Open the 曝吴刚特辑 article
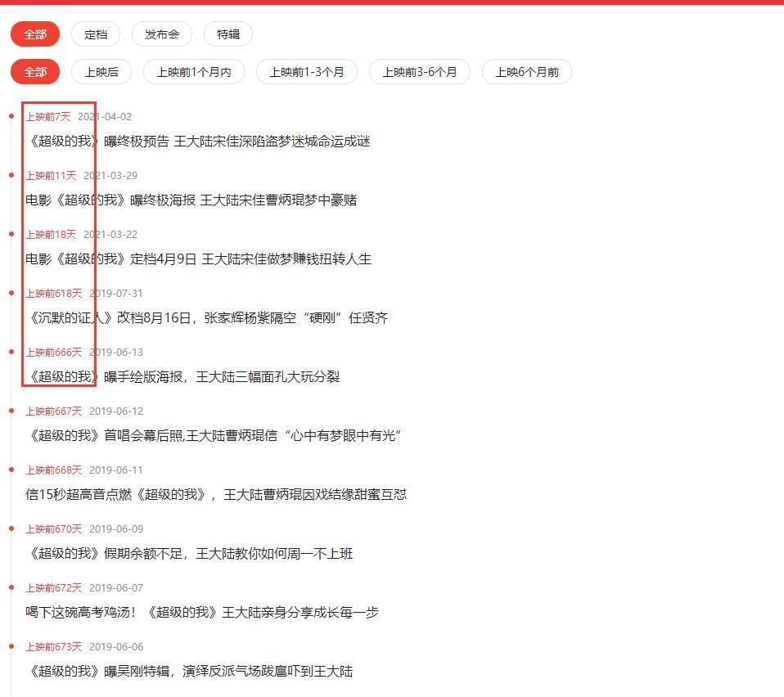The image size is (784, 697). (187, 671)
